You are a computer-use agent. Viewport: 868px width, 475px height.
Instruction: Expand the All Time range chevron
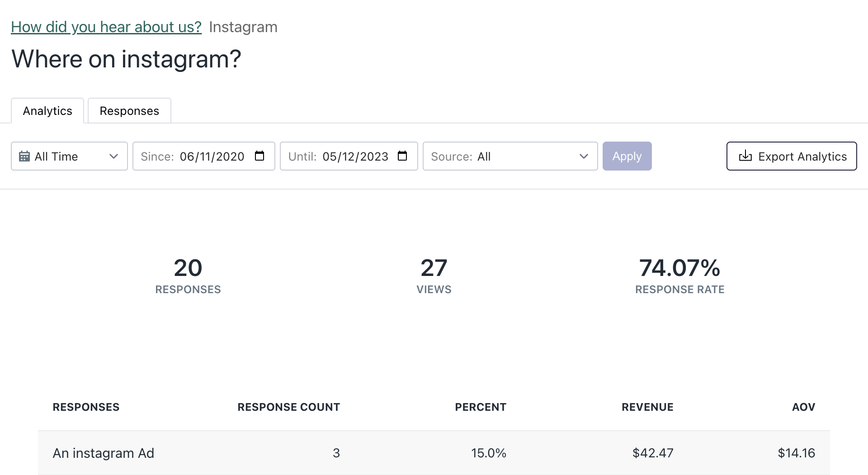point(113,157)
